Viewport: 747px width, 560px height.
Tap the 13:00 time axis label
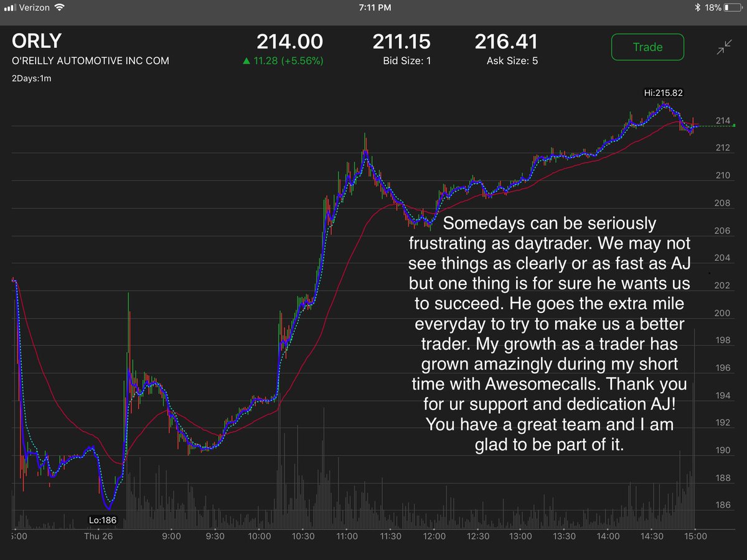pyautogui.click(x=521, y=536)
